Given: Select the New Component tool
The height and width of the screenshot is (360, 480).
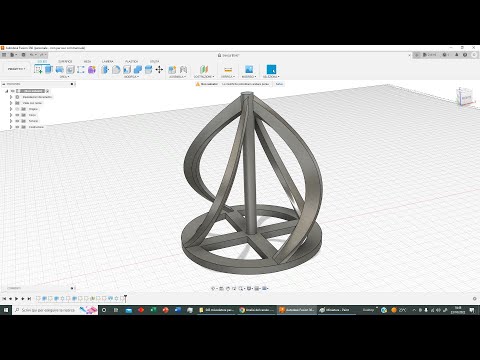Looking at the screenshot, I should [172, 69].
